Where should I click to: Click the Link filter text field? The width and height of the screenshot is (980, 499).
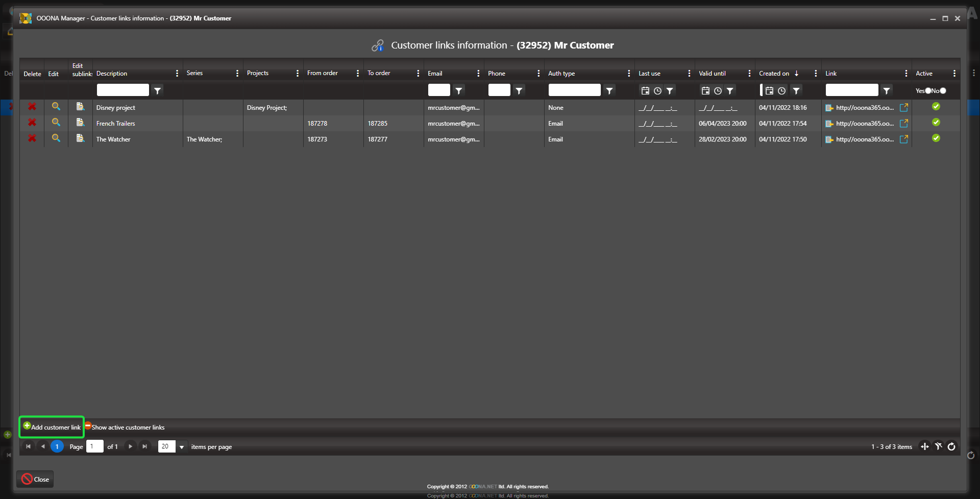pos(851,90)
